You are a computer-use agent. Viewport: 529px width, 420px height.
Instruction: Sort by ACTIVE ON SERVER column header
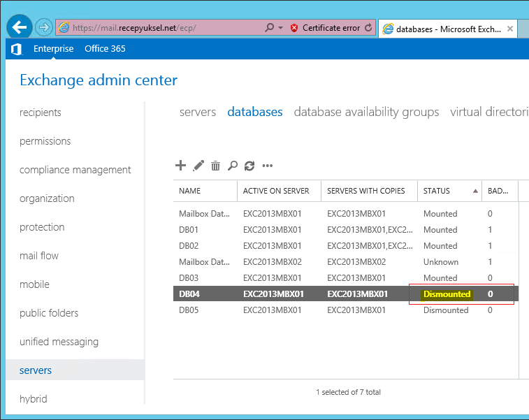[279, 191]
